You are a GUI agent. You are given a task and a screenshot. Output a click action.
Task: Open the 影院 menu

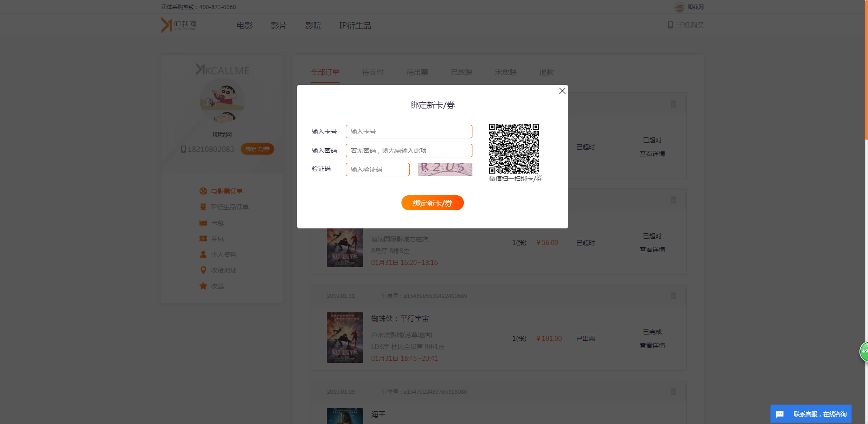click(x=313, y=26)
